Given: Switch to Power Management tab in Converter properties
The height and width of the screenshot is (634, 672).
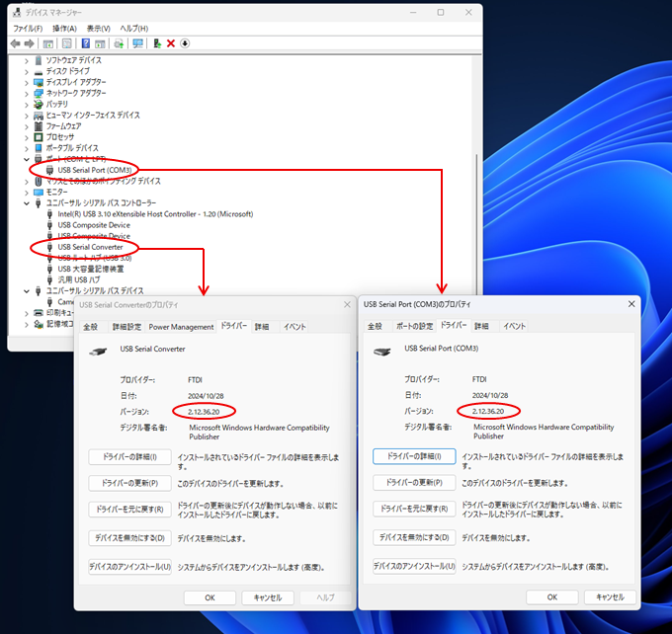Looking at the screenshot, I should pyautogui.click(x=181, y=327).
